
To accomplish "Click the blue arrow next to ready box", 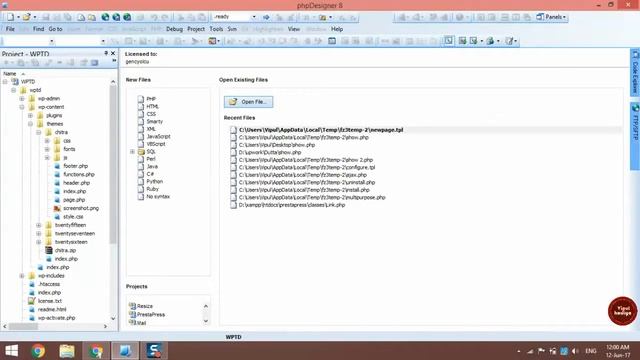I will [266, 17].
